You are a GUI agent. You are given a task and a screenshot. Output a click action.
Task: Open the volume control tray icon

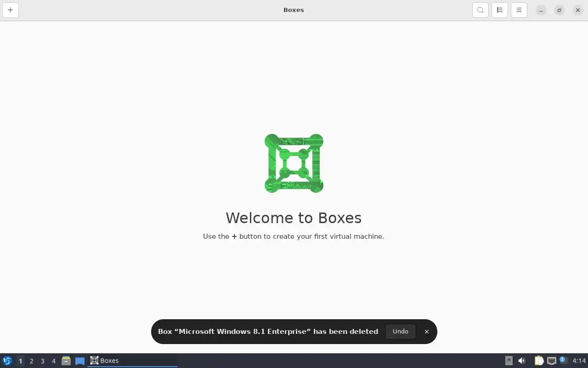click(x=522, y=361)
